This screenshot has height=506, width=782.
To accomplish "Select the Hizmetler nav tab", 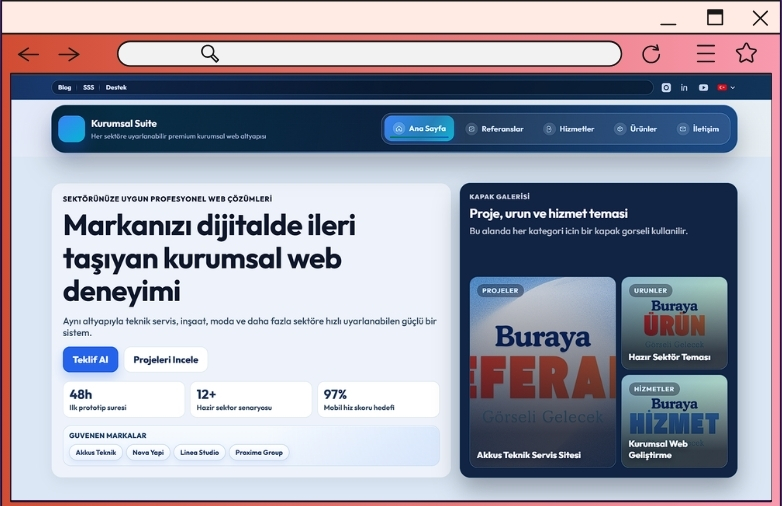I will pos(569,129).
